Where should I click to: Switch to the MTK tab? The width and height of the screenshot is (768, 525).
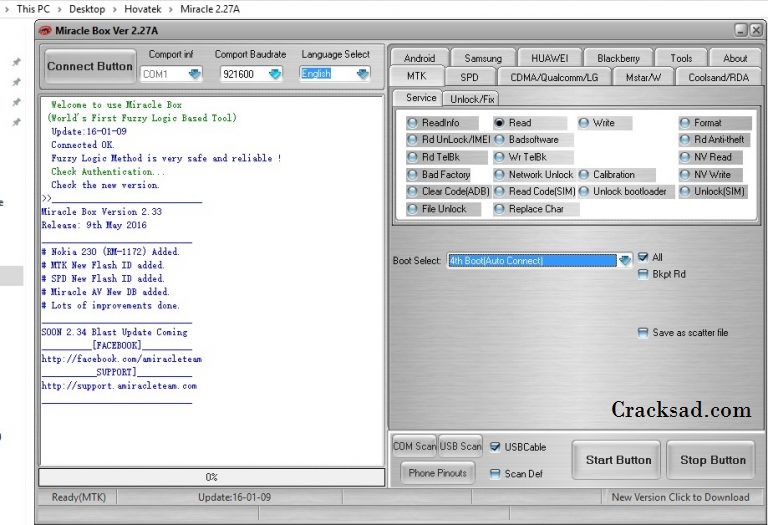pos(416,76)
